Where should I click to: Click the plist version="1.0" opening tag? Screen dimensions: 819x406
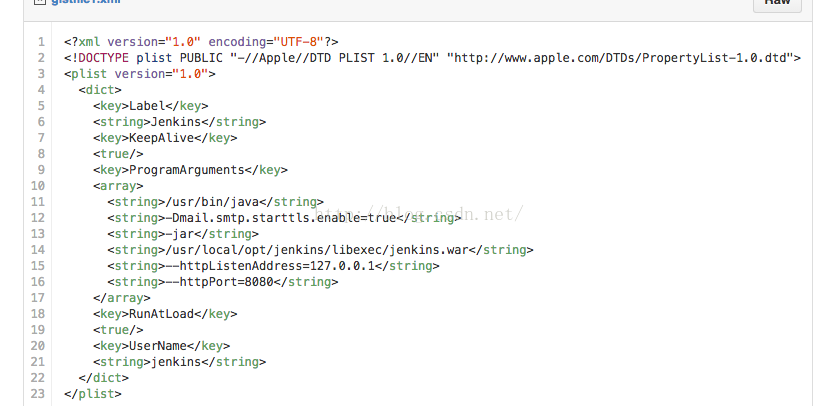point(139,74)
